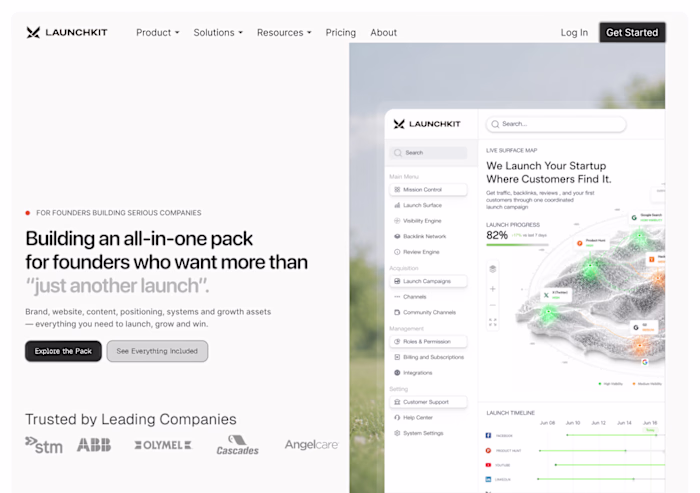Click the LAUNCH TIMELINE heading
The width and height of the screenshot is (700, 493).
point(510,413)
